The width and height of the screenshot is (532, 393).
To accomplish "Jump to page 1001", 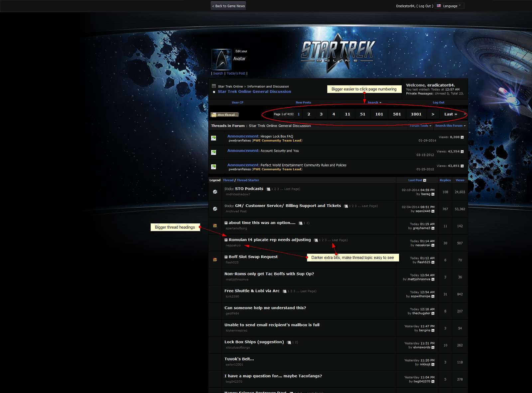I will pyautogui.click(x=416, y=114).
